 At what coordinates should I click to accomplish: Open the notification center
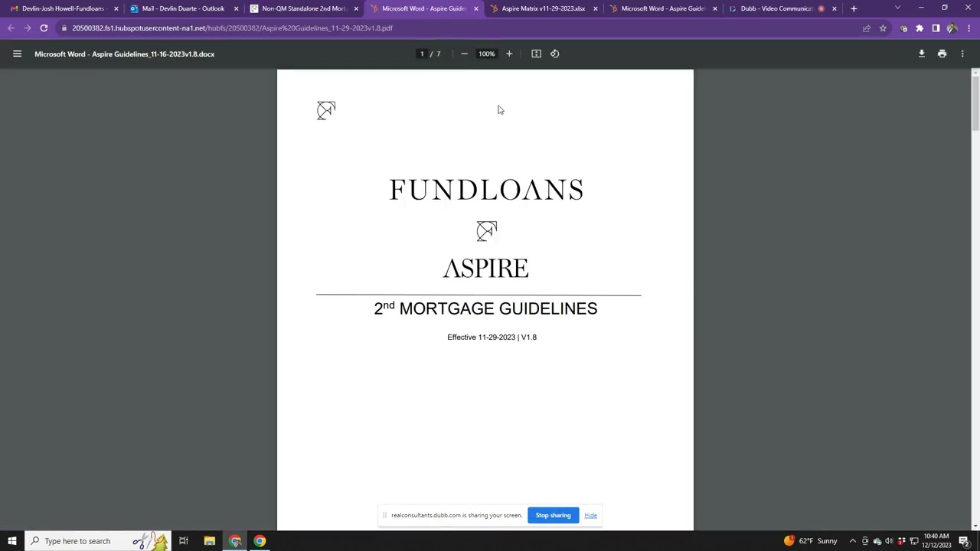[964, 541]
